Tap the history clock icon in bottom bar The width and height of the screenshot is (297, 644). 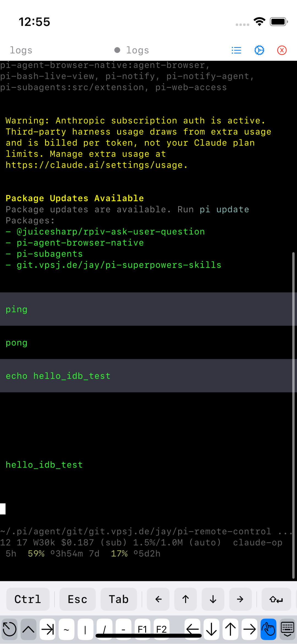10,629
